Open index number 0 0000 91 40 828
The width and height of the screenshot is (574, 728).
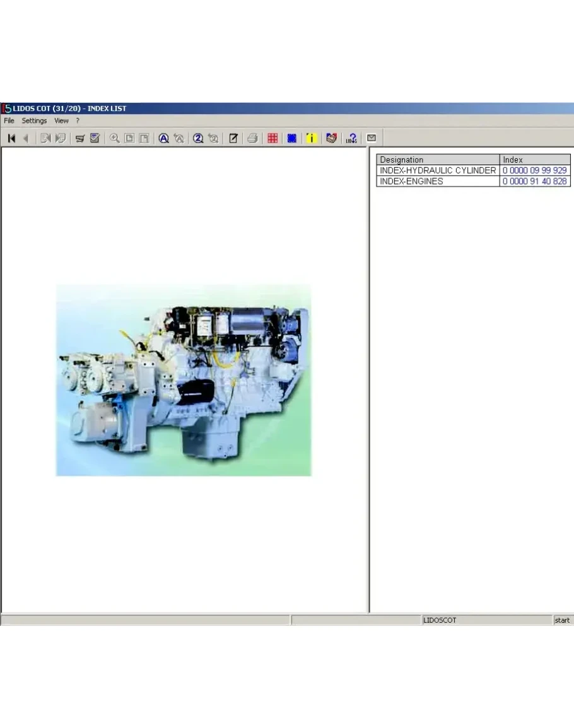click(534, 182)
